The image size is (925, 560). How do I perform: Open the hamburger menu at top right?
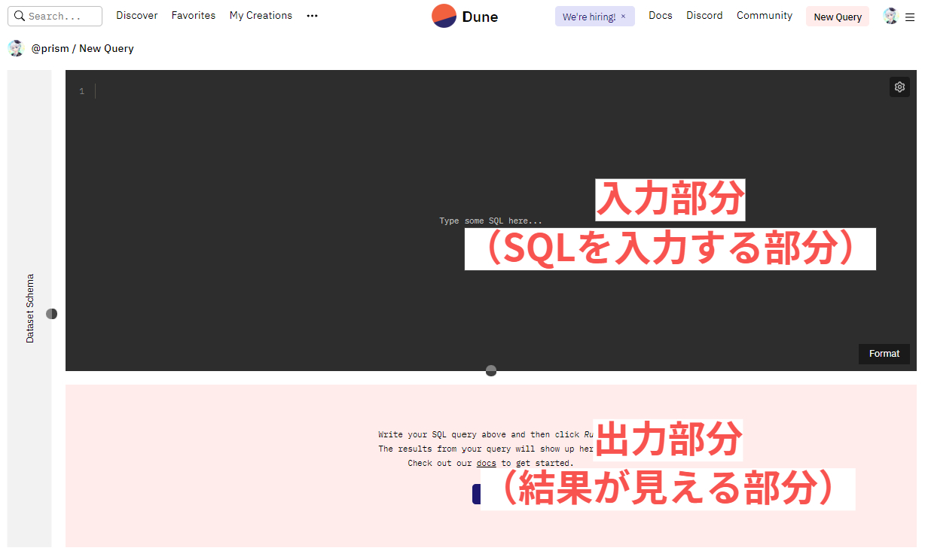(x=910, y=16)
